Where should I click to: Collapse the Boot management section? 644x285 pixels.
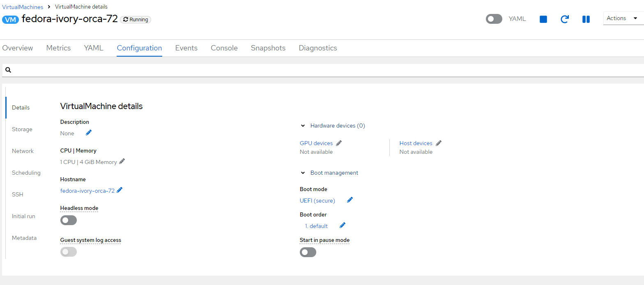pyautogui.click(x=303, y=173)
